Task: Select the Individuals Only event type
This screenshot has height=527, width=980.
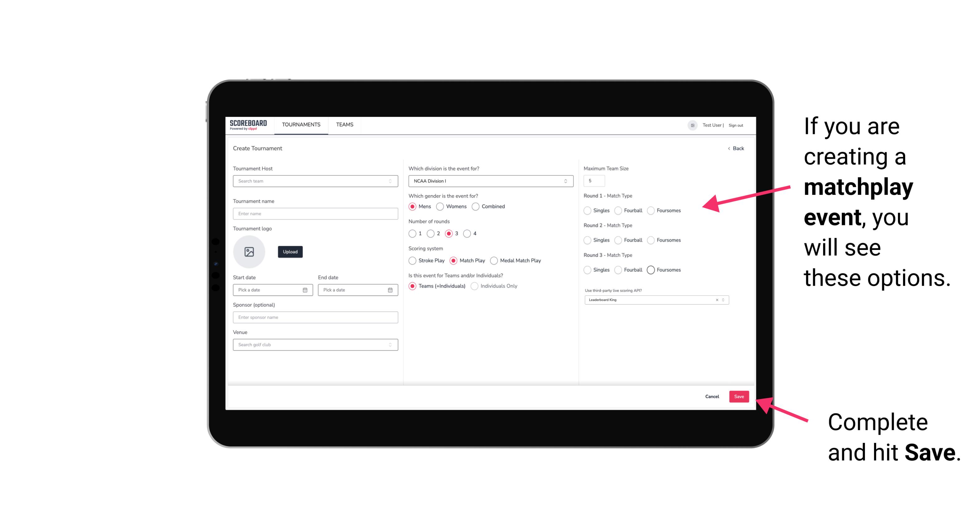Action: tap(474, 286)
